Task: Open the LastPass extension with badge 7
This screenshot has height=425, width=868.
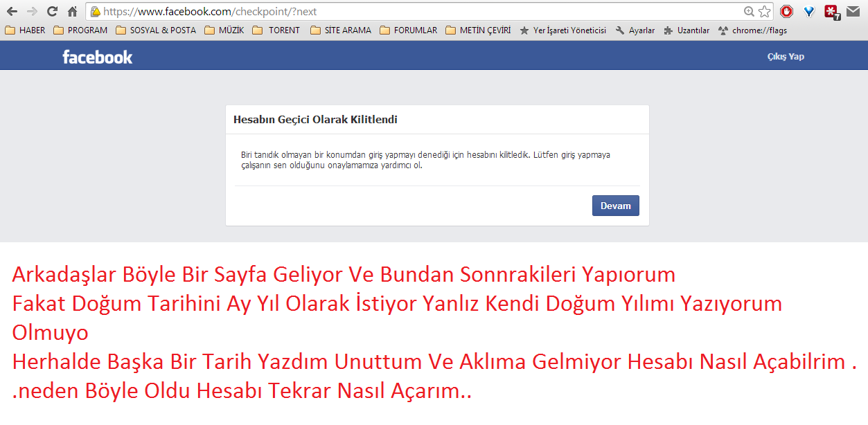Action: coord(832,12)
